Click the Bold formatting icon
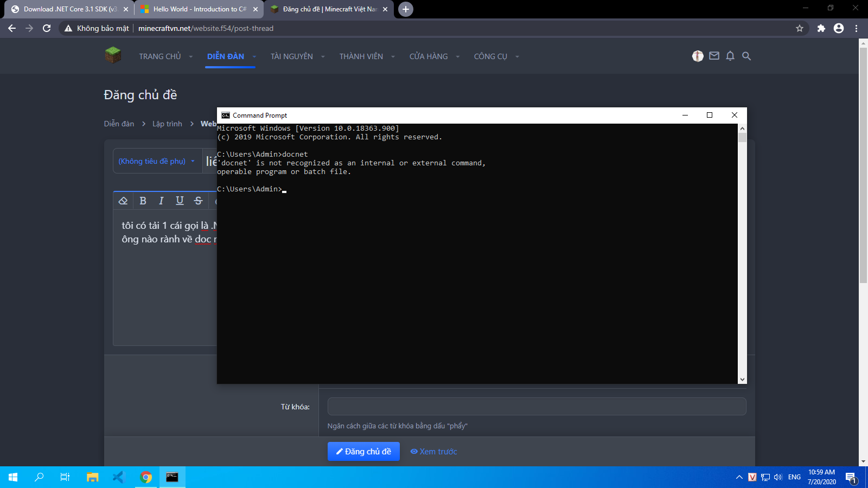 (x=143, y=201)
